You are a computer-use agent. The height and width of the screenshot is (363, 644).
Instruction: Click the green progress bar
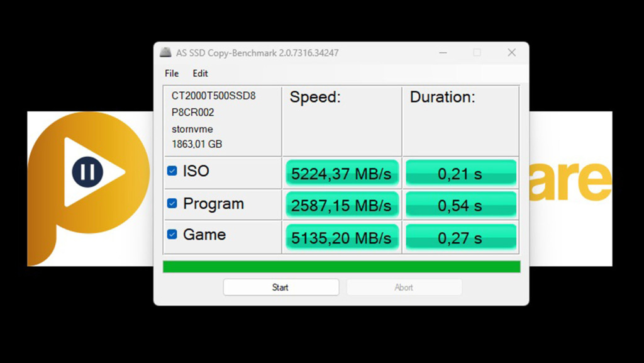click(343, 267)
